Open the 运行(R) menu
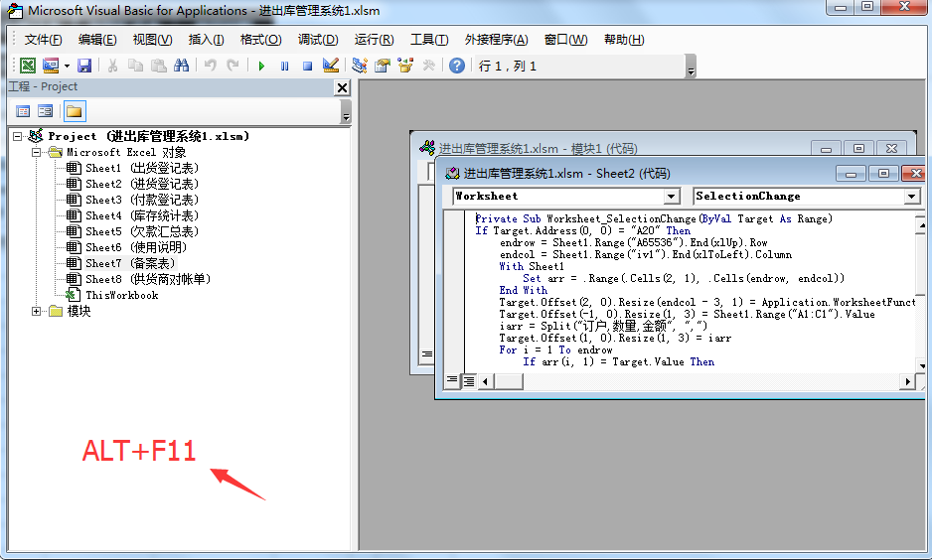Image resolution: width=932 pixels, height=560 pixels. coord(374,40)
